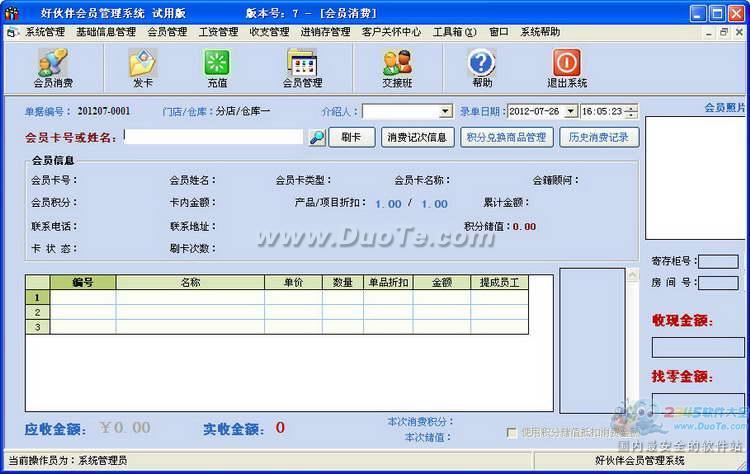Image resolution: width=750 pixels, height=474 pixels.
Task: Click the 收现金额 input box
Action: 697,348
